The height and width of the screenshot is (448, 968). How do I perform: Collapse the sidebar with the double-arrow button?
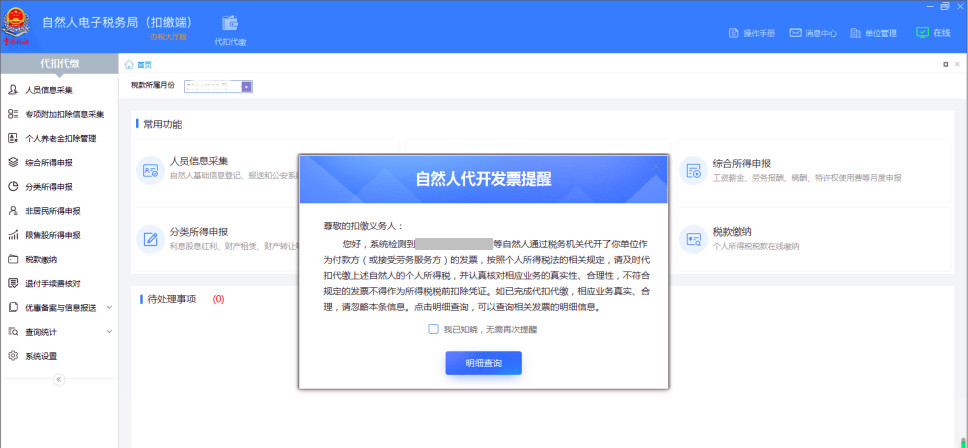point(59,380)
